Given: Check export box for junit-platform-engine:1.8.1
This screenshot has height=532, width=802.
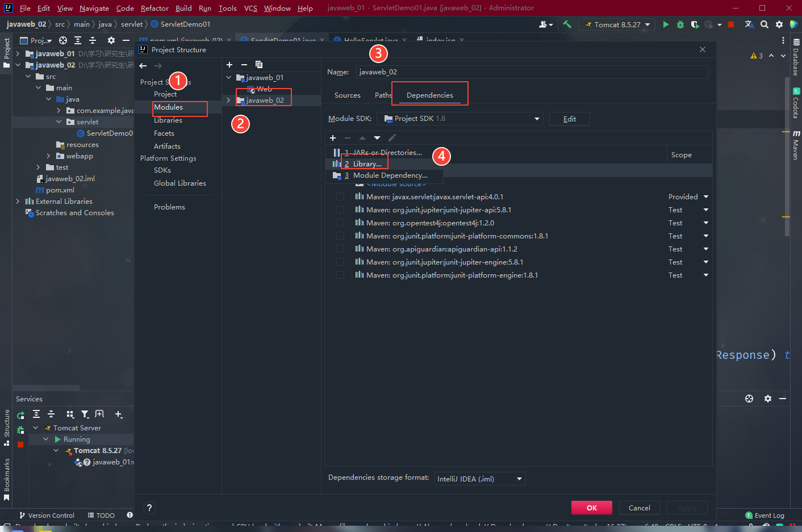Looking at the screenshot, I should (340, 275).
